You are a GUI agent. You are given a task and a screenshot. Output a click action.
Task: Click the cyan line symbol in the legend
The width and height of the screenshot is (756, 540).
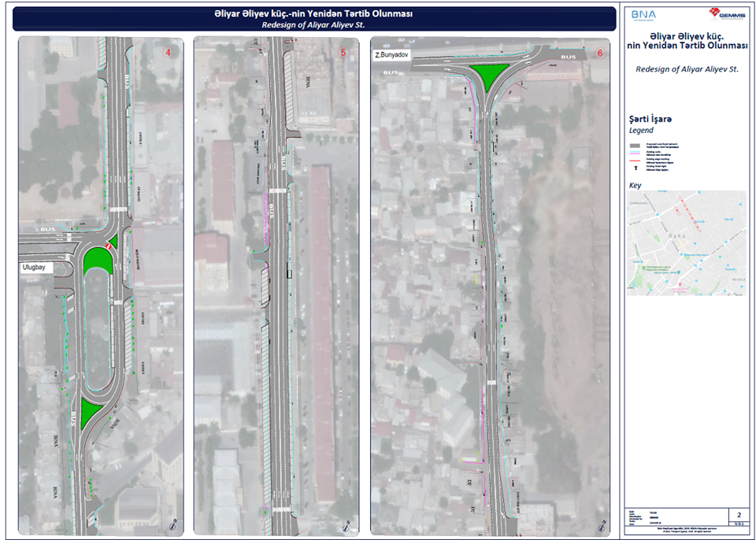[635, 156]
